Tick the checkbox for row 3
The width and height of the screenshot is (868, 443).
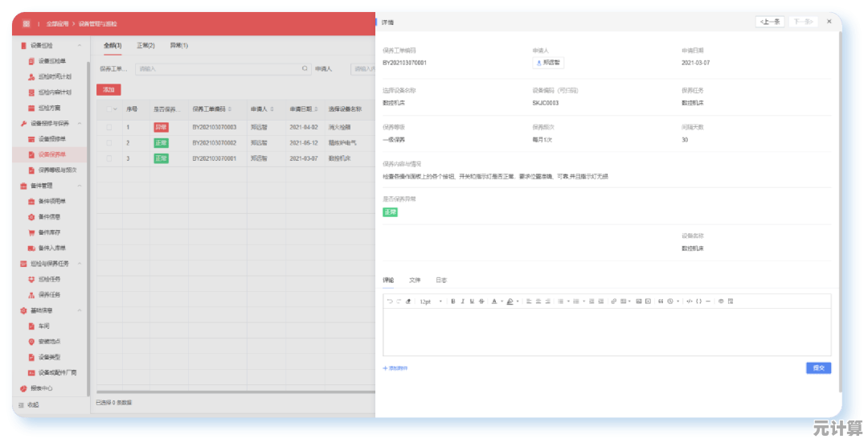pos(109,158)
